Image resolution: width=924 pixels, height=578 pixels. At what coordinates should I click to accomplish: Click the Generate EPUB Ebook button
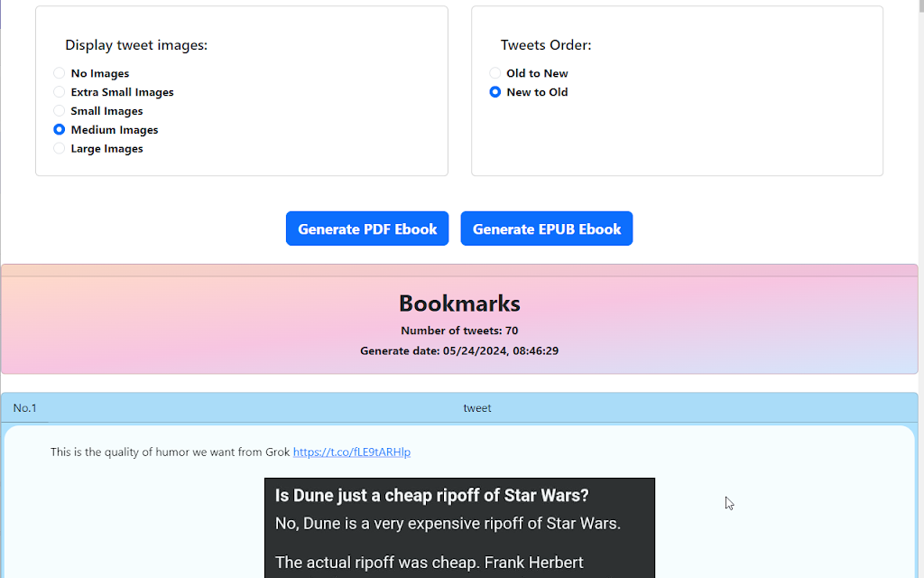click(546, 228)
